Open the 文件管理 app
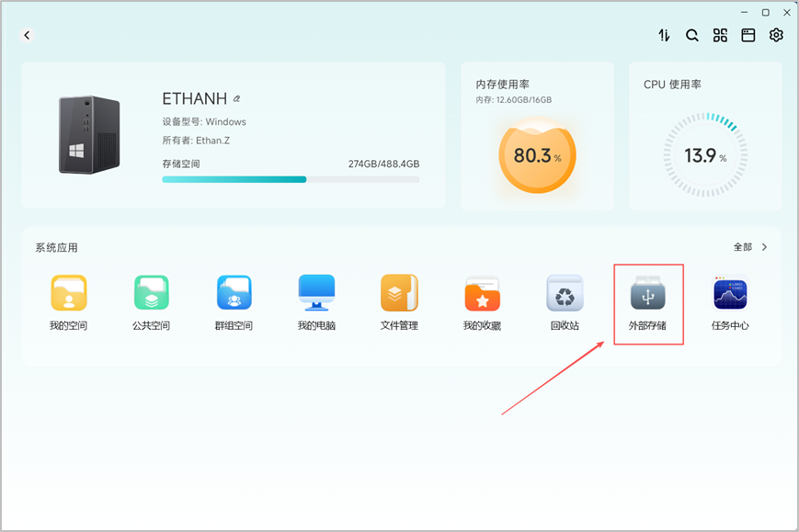799x532 pixels. [399, 293]
